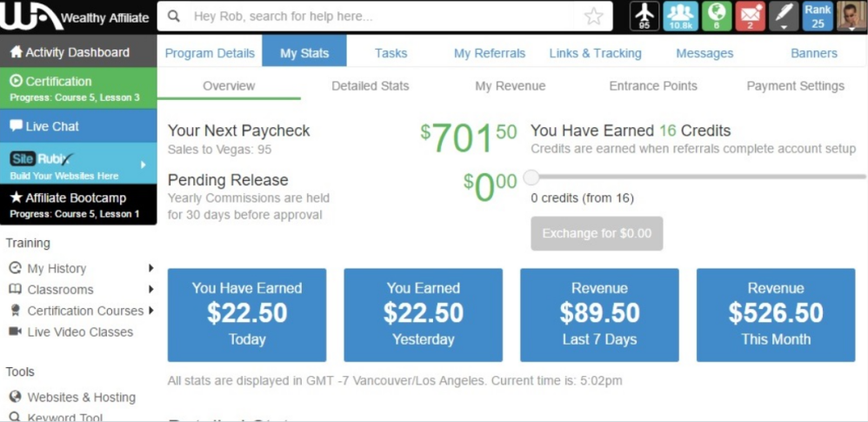868x422 pixels.
Task: Expand the My History submenu arrow
Action: pos(151,269)
